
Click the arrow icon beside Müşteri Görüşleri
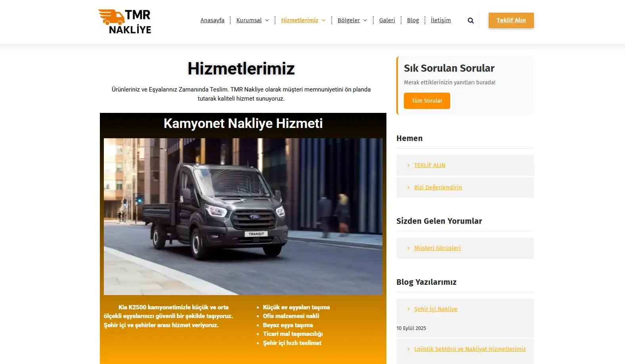click(x=408, y=248)
